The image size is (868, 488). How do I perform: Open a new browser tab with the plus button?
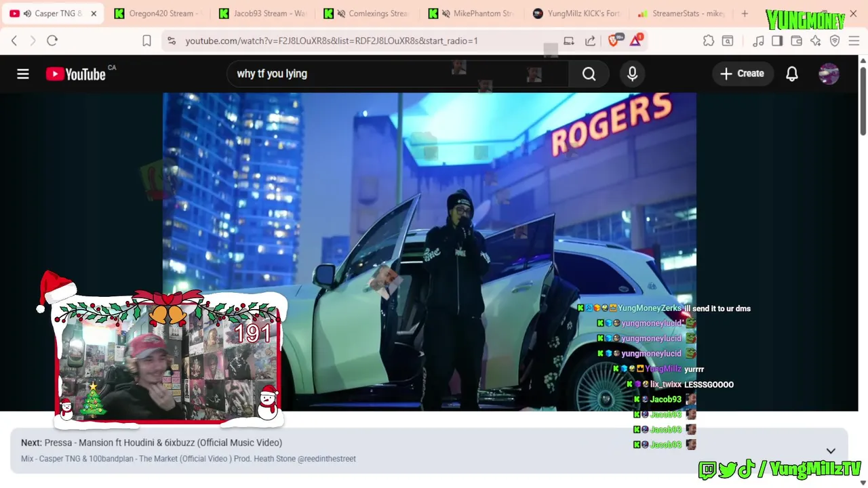pyautogui.click(x=745, y=14)
